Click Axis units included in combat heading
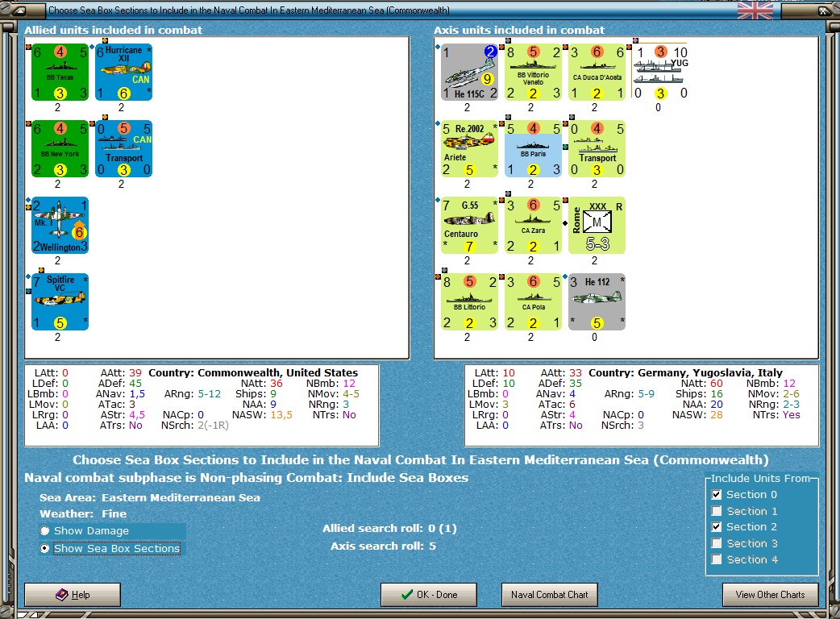 pyautogui.click(x=519, y=31)
